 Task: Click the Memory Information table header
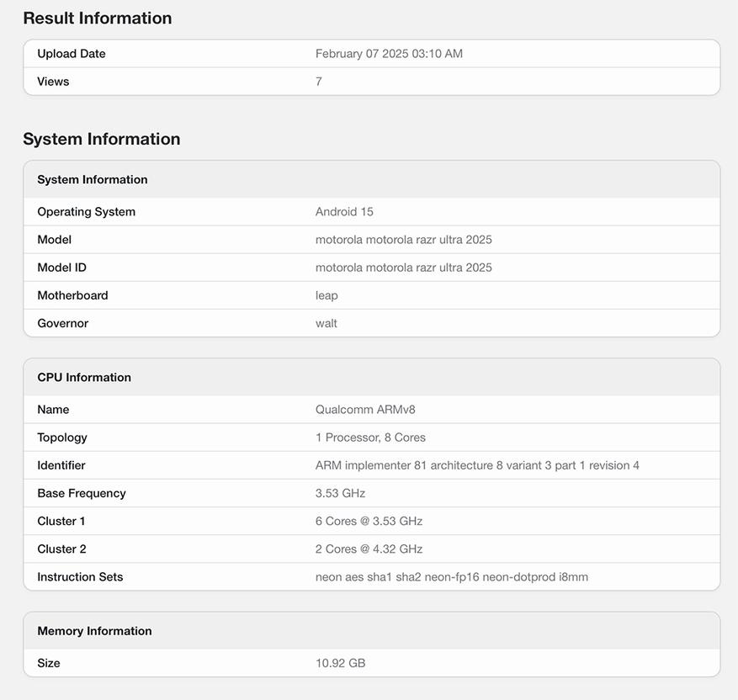click(x=94, y=631)
